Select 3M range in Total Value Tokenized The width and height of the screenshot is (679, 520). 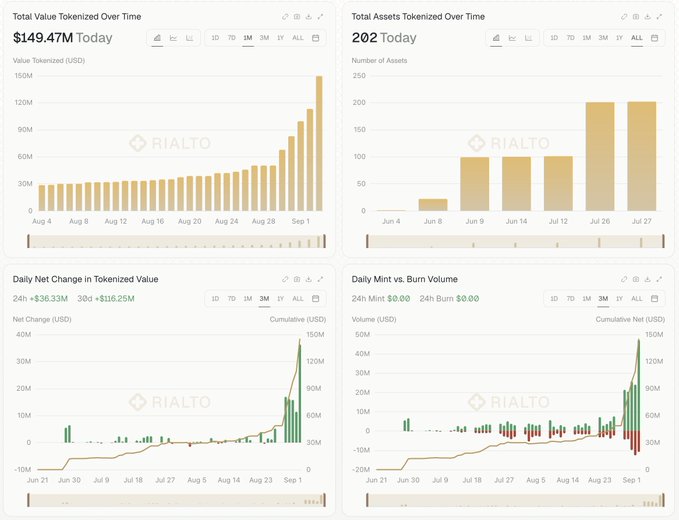[264, 38]
